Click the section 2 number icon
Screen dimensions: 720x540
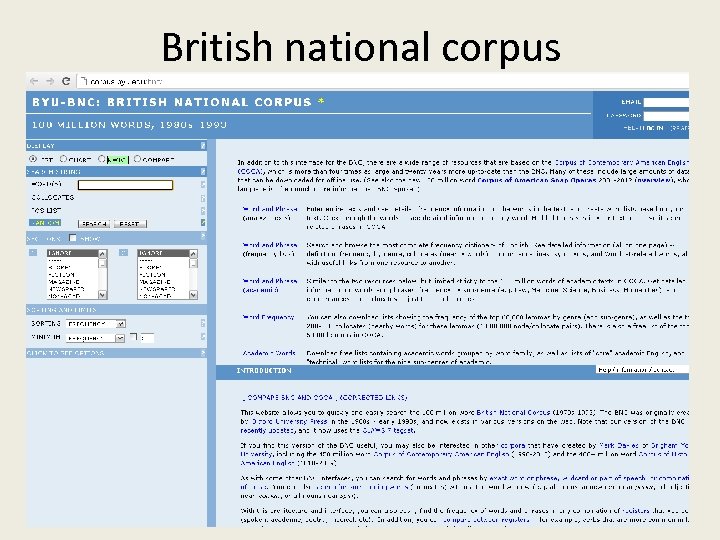[x=123, y=253]
